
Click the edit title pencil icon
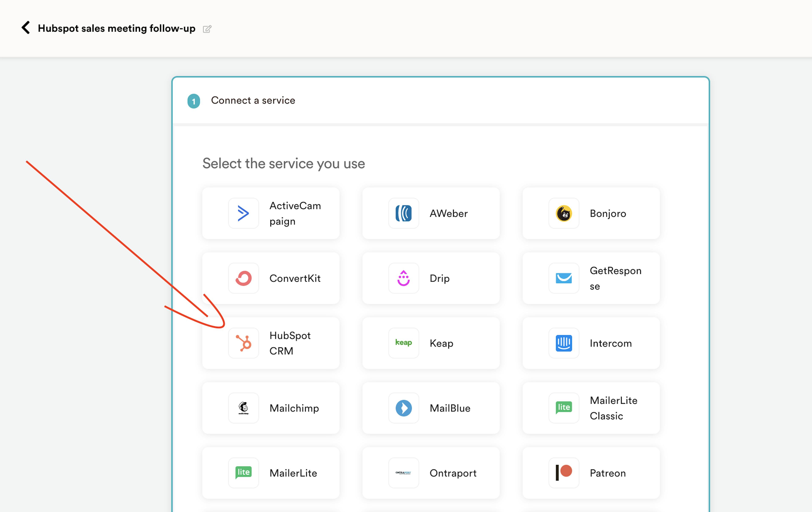tap(207, 29)
